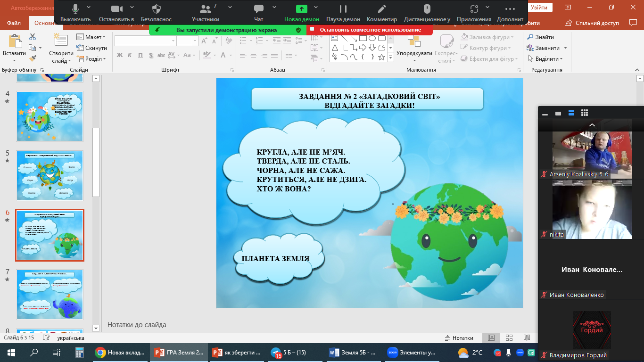644x362 pixels.
Task: Switch to reading view icon
Action: click(x=527, y=338)
